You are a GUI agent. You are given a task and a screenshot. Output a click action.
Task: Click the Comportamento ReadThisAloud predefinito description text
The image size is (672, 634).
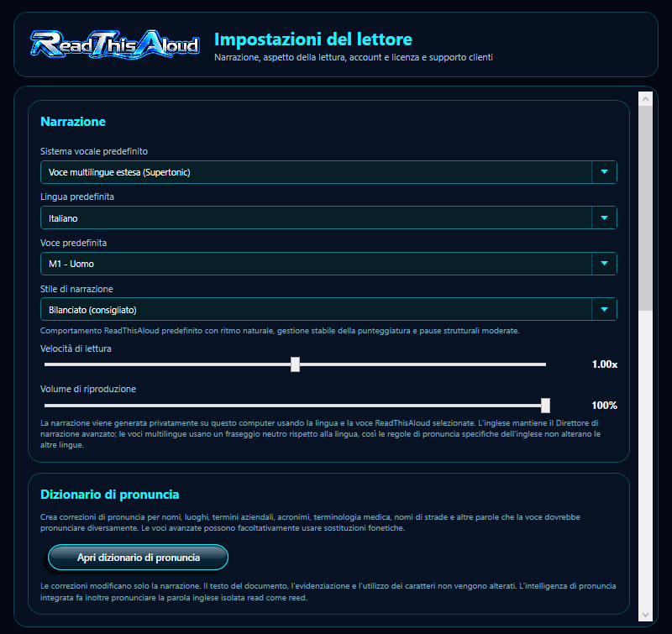pos(280,331)
